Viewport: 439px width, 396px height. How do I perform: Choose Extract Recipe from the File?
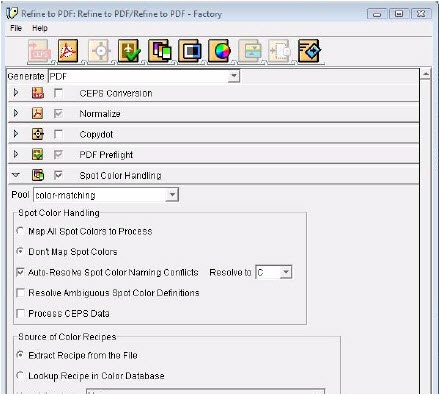[21, 355]
